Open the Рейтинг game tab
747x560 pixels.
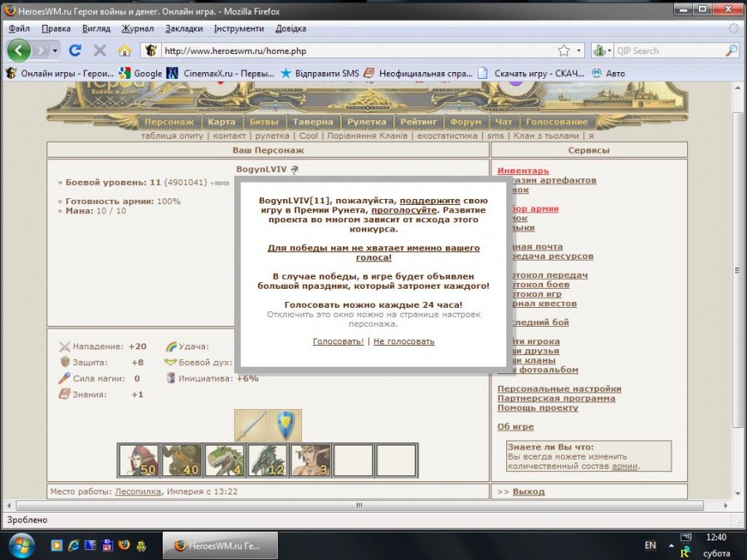click(419, 121)
